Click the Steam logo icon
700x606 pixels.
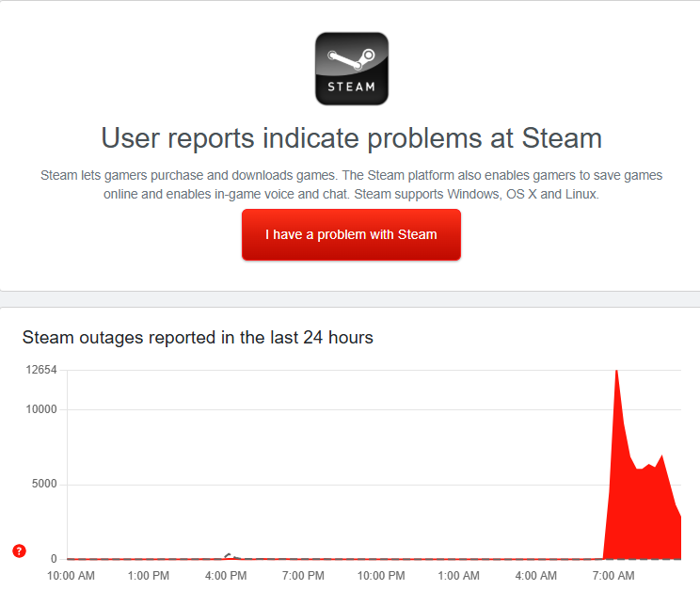click(x=351, y=69)
